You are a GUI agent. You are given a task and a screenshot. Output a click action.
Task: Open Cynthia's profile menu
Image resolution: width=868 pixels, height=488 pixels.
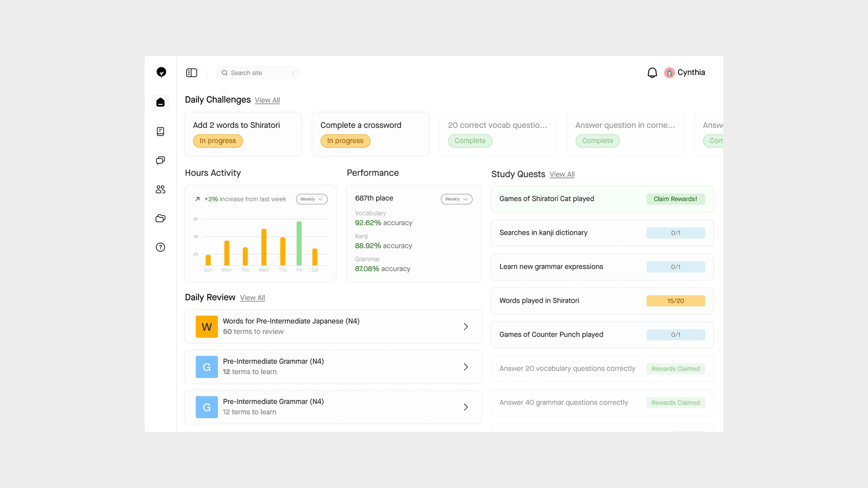[x=685, y=73]
